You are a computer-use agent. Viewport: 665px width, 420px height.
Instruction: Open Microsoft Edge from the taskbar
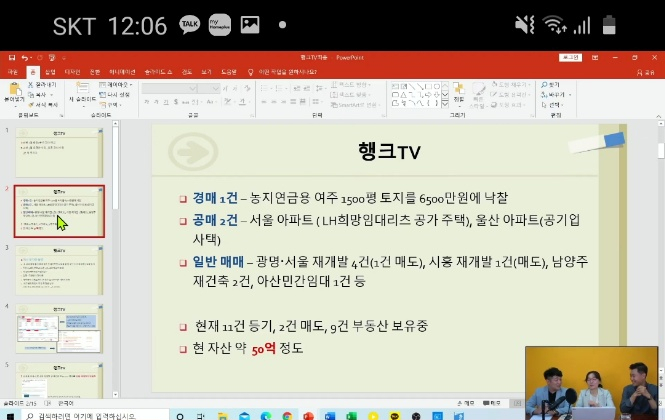pos(266,416)
